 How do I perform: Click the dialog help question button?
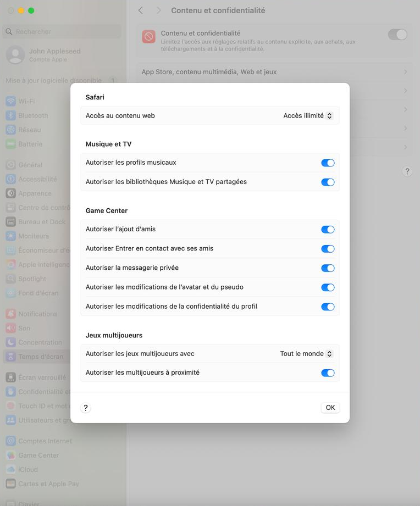[x=86, y=408]
